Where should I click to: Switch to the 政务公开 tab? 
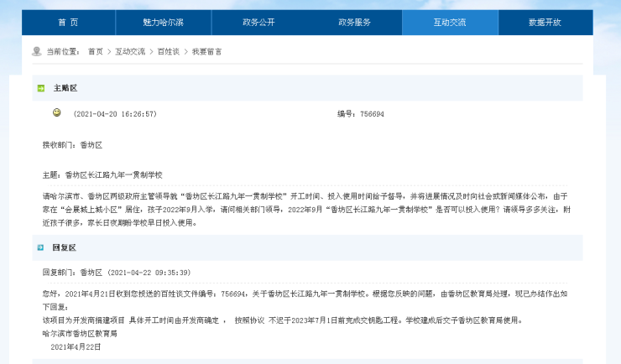(259, 23)
